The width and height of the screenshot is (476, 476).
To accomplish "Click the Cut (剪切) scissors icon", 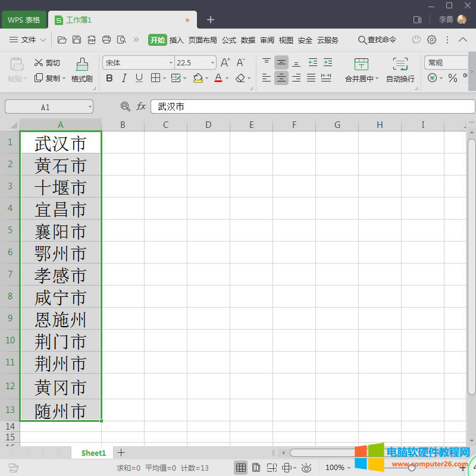I will (x=39, y=62).
